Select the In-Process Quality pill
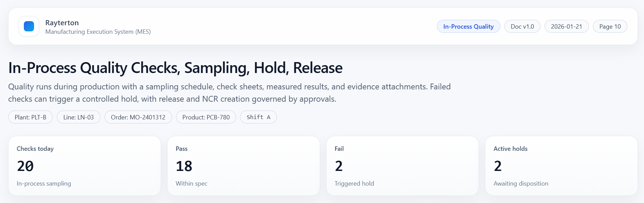The height and width of the screenshot is (203, 644). pyautogui.click(x=468, y=27)
